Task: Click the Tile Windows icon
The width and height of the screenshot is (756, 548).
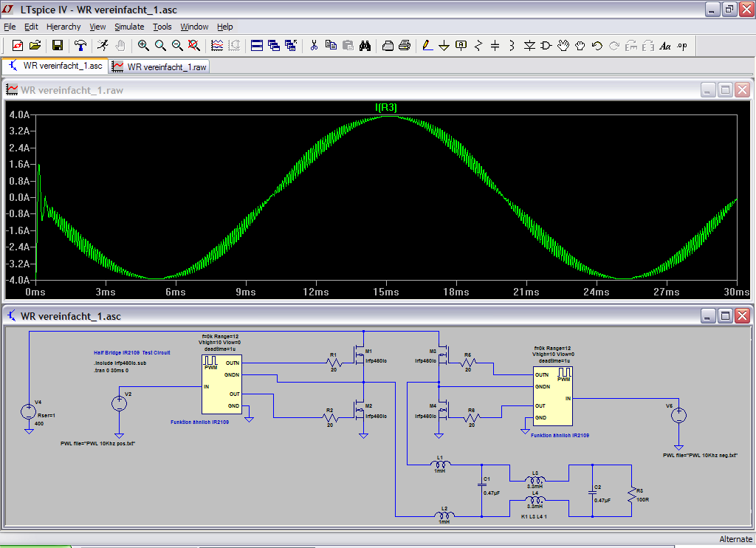Action: [x=257, y=45]
